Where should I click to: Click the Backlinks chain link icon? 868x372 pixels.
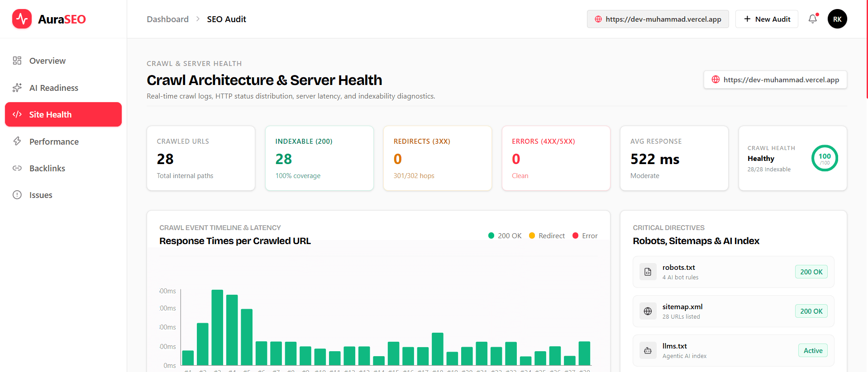click(17, 168)
